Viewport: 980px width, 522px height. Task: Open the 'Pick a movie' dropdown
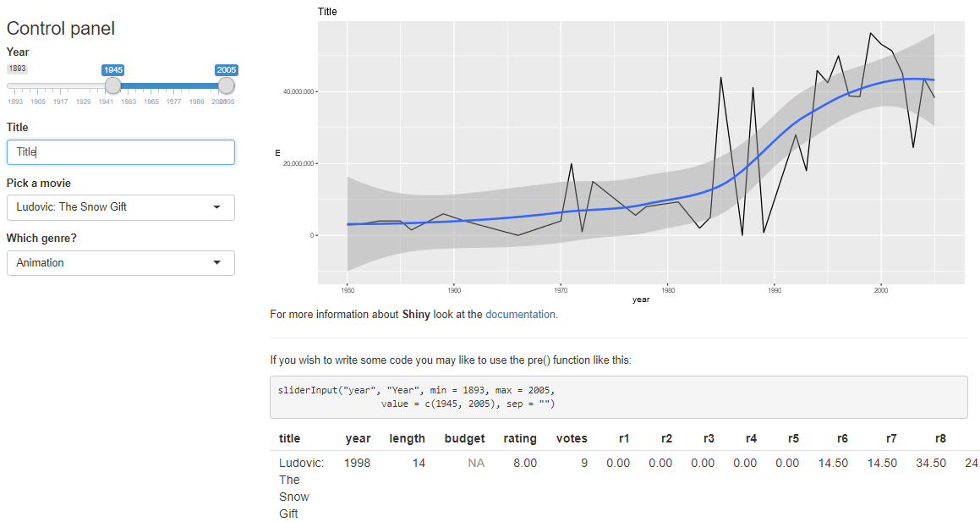coord(120,207)
